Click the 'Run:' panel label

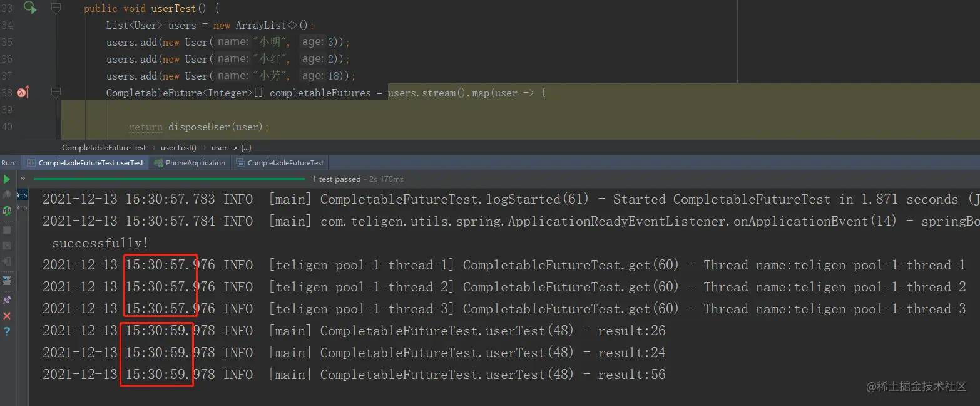(9, 163)
